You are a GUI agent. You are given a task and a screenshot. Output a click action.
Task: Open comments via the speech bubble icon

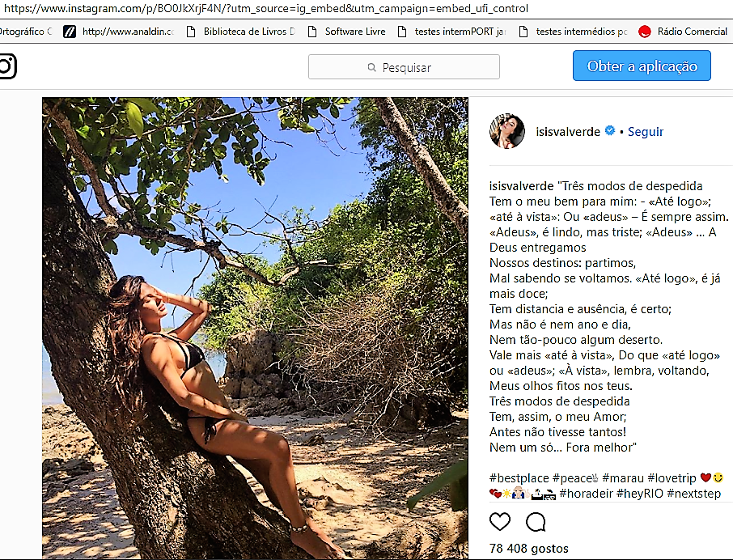pyautogui.click(x=536, y=521)
